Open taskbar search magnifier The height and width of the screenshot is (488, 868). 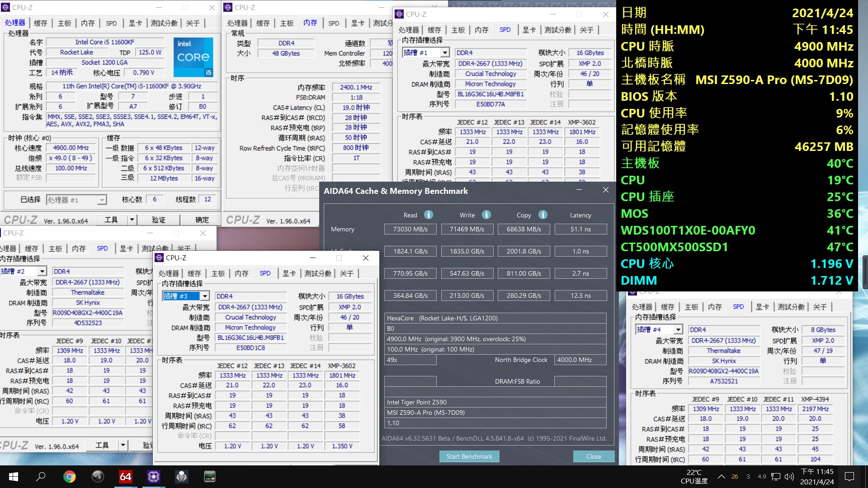point(41,476)
